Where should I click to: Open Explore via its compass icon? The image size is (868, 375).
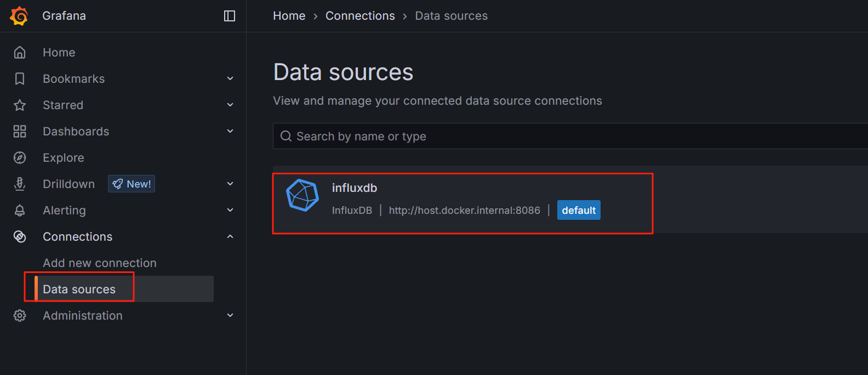pos(20,157)
